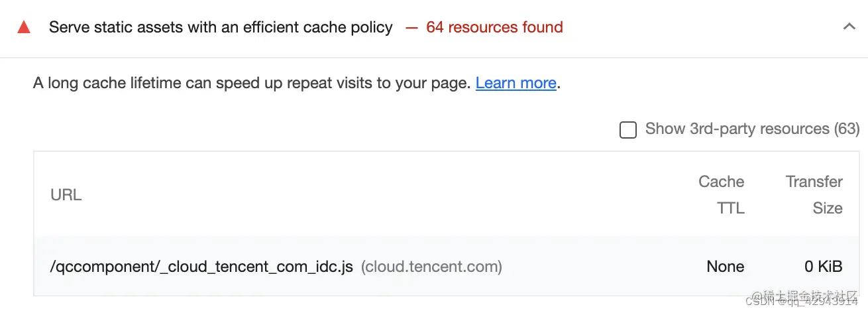Select the audit title about efficient cache policy

pyautogui.click(x=221, y=27)
